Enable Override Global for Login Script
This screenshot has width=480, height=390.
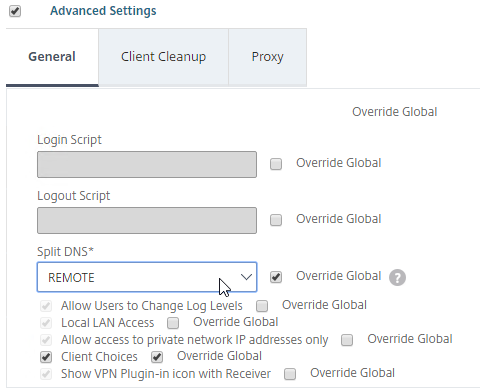pyautogui.click(x=276, y=164)
